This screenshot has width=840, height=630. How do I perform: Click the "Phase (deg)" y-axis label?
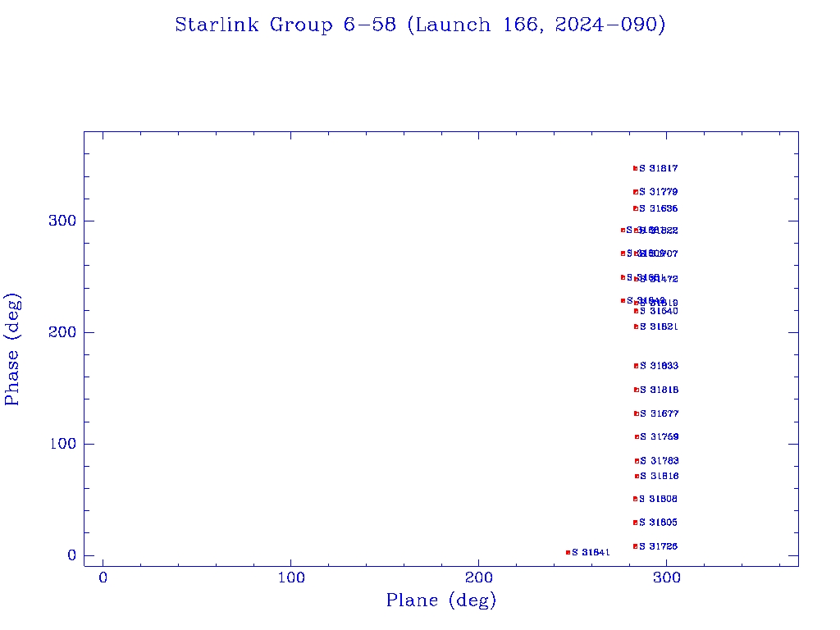(x=11, y=349)
